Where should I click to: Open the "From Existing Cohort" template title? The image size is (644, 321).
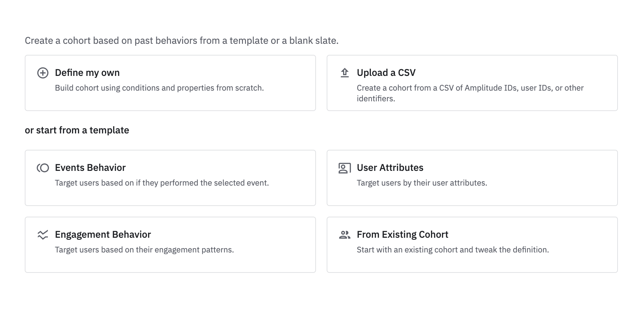[x=402, y=234]
